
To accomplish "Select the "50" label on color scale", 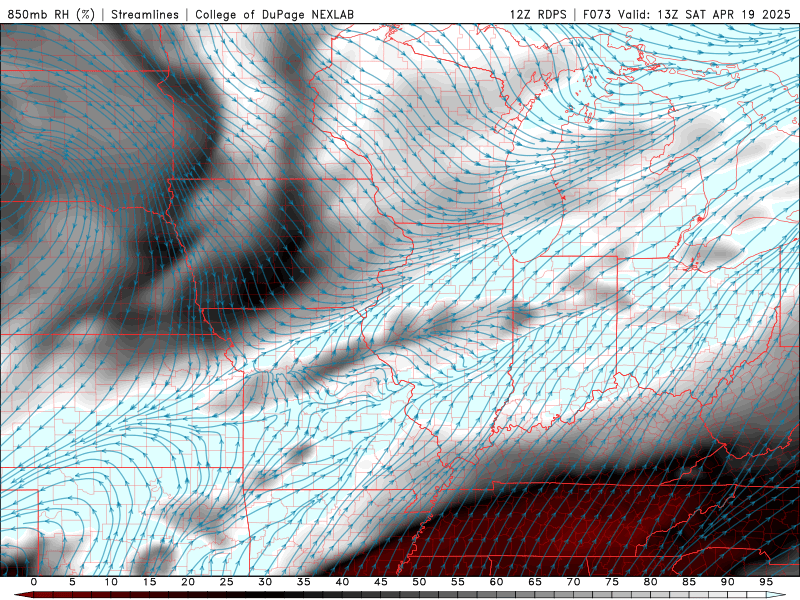I will click(x=419, y=582).
